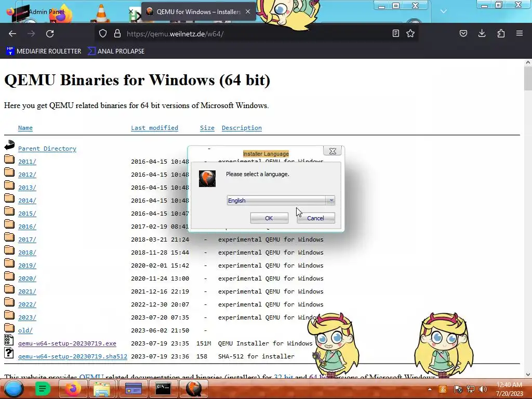Open the 2023/ folder link
Image resolution: width=532 pixels, height=399 pixels.
coord(27,317)
